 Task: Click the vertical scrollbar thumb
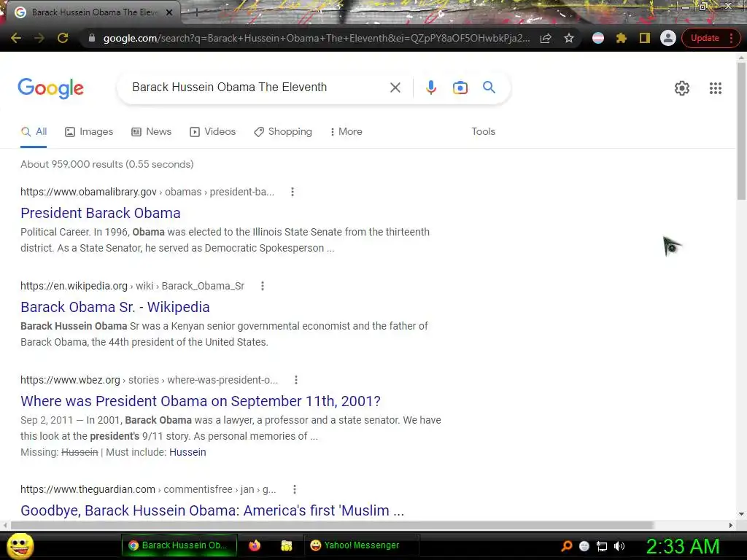(x=741, y=131)
